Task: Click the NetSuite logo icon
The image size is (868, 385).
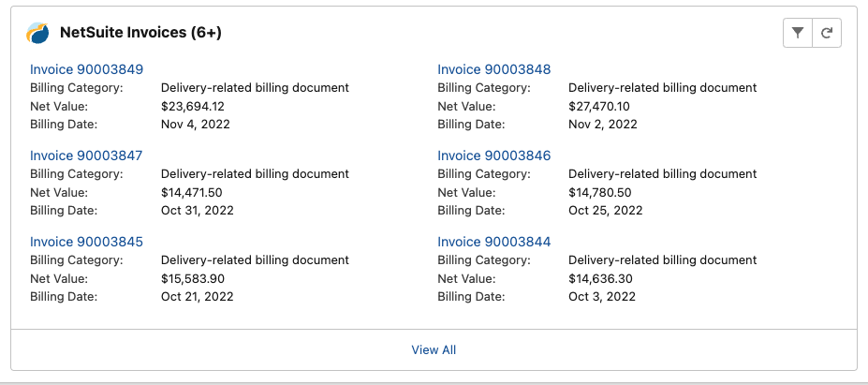Action: (x=37, y=33)
